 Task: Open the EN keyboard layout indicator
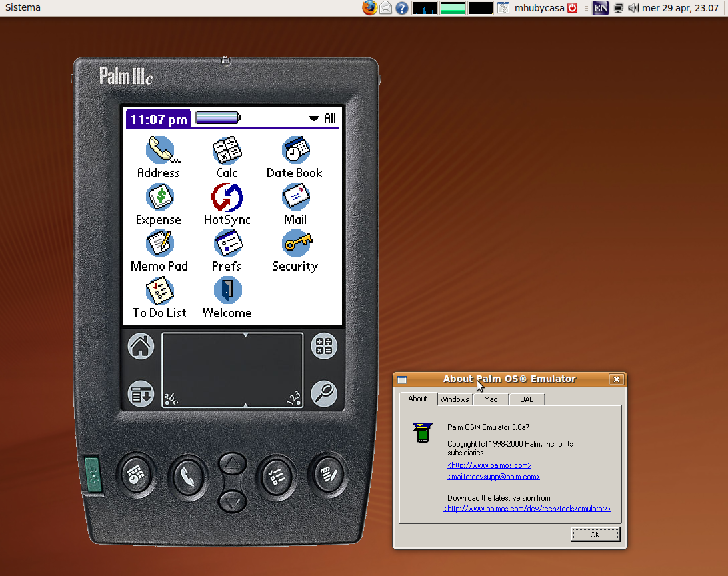point(600,8)
